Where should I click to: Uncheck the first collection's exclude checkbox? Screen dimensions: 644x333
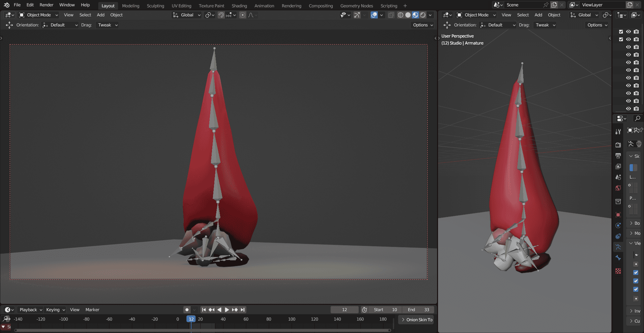pos(621,32)
